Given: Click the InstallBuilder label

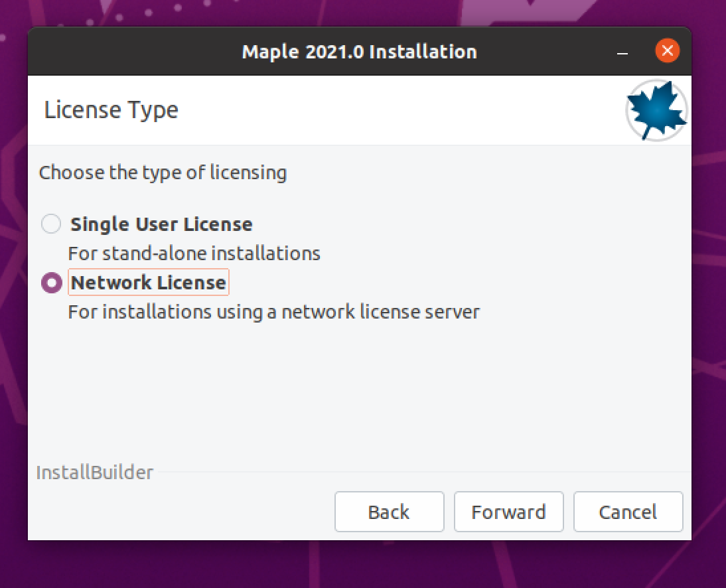Looking at the screenshot, I should [x=94, y=473].
